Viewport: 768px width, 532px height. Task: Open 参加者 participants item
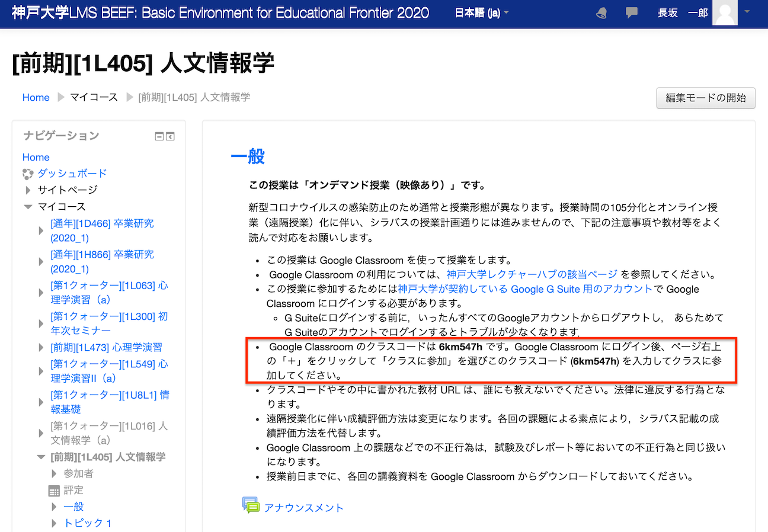point(78,473)
